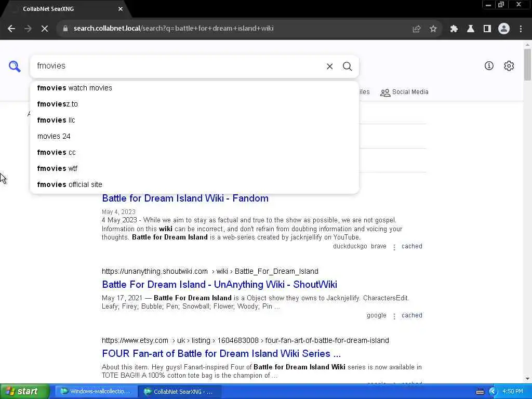This screenshot has height=399, width=532.
Task: Open the Chrome three-dot menu
Action: pyautogui.click(x=521, y=29)
